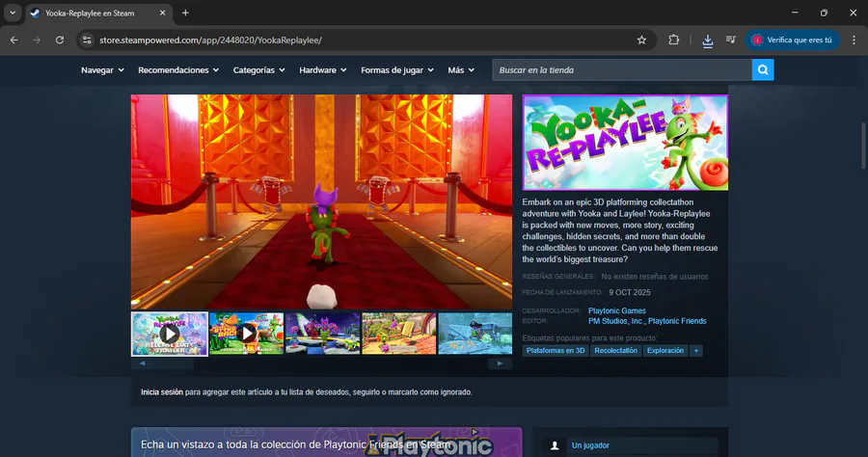The height and width of the screenshot is (457, 868).
Task: Click the plus button to add tags
Action: 696,351
